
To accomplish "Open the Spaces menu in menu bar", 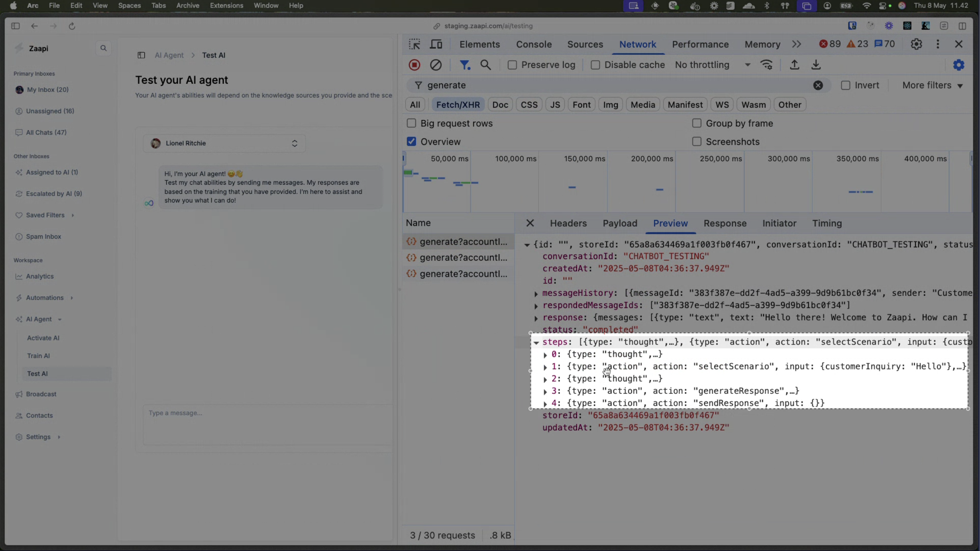I will tap(130, 5).
